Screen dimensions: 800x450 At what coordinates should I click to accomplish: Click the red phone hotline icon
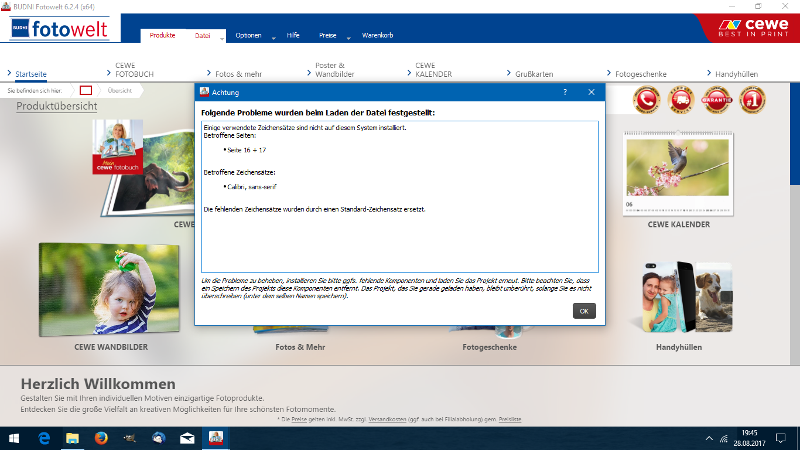click(646, 100)
